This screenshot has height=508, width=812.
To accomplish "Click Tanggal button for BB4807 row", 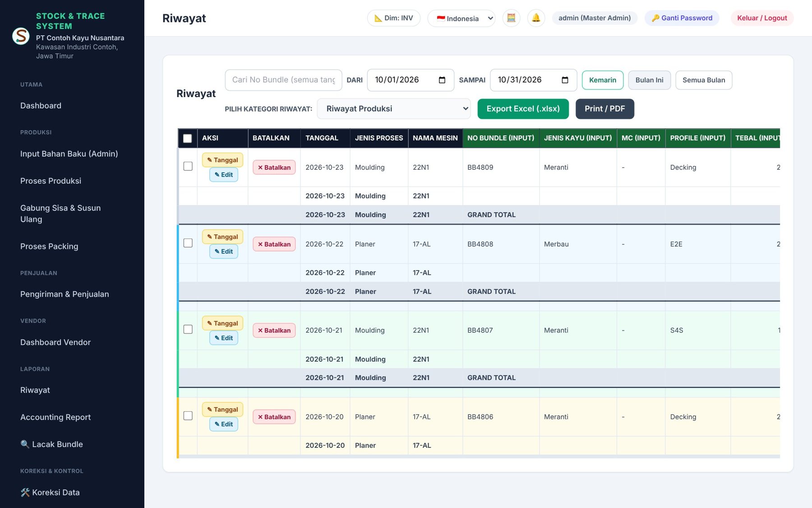I will tap(223, 323).
